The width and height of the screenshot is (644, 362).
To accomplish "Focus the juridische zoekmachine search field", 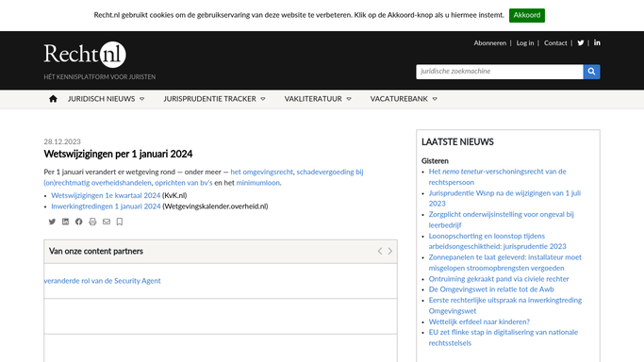I will click(500, 72).
